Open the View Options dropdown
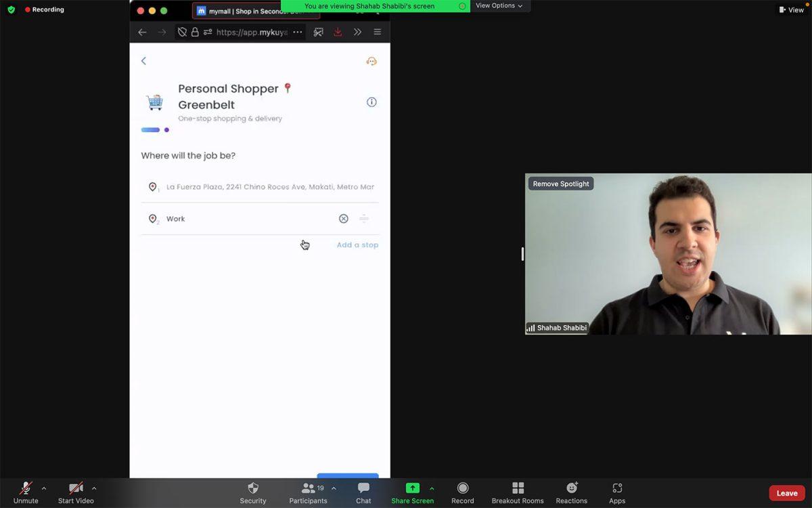The width and height of the screenshot is (812, 508). [499, 5]
